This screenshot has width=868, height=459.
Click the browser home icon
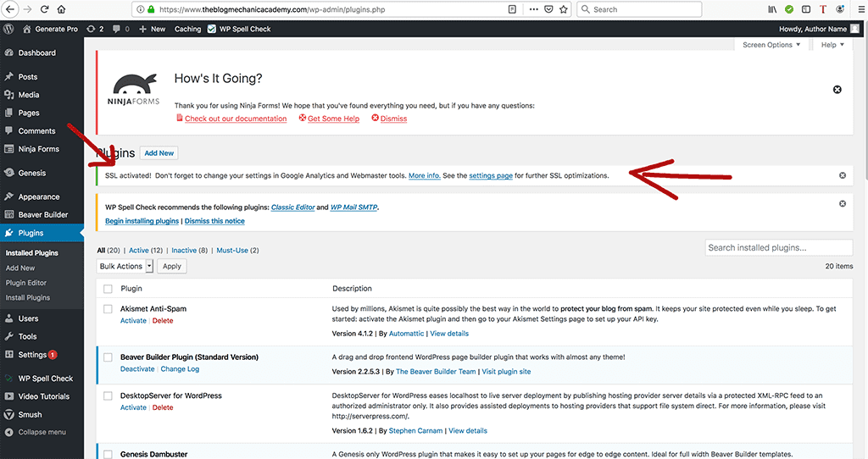pyautogui.click(x=60, y=9)
